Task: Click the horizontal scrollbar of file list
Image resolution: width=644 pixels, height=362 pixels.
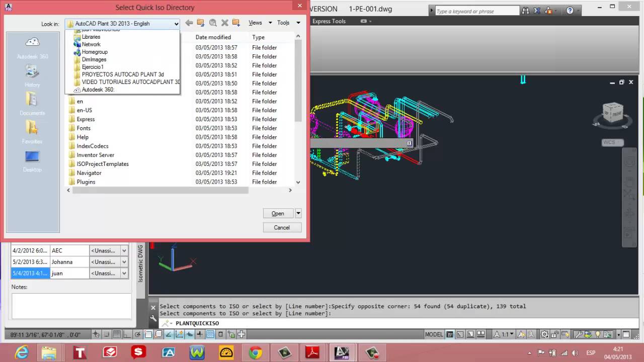Action: click(160, 190)
